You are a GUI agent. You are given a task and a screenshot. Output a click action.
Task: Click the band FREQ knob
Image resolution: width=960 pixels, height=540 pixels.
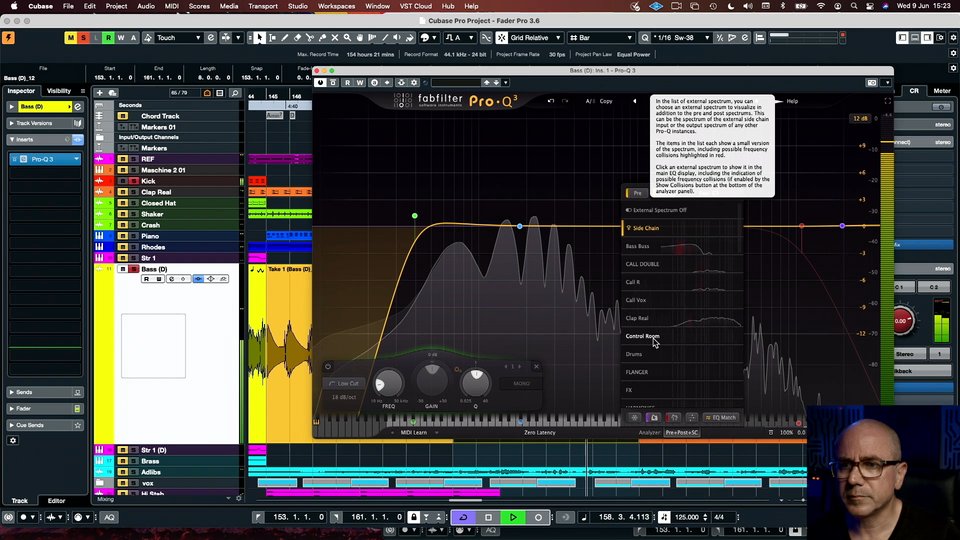click(x=388, y=384)
